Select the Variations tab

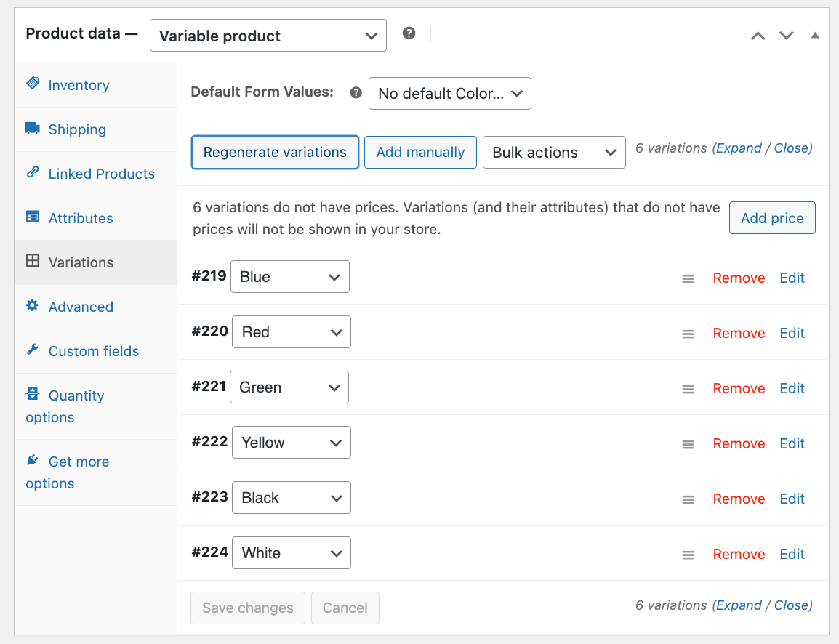[96, 262]
